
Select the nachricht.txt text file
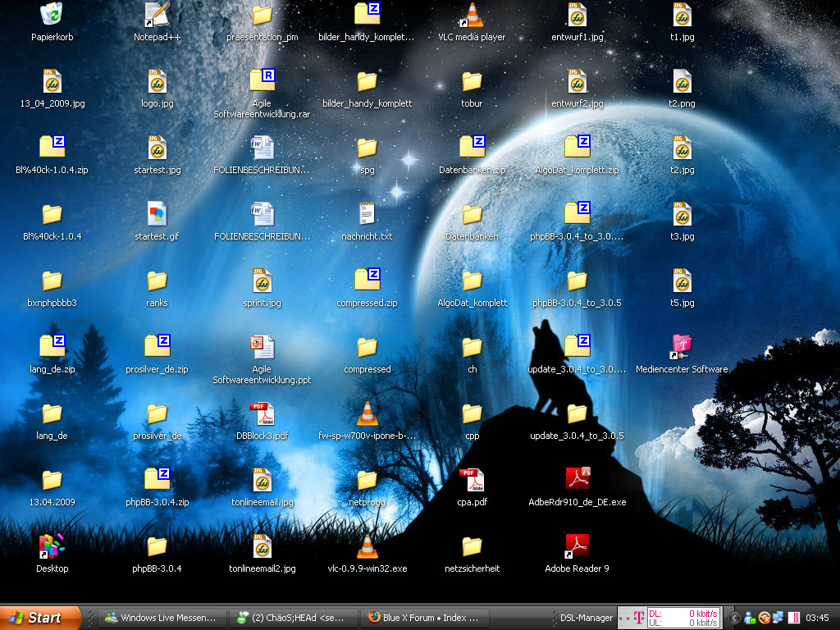point(367,213)
